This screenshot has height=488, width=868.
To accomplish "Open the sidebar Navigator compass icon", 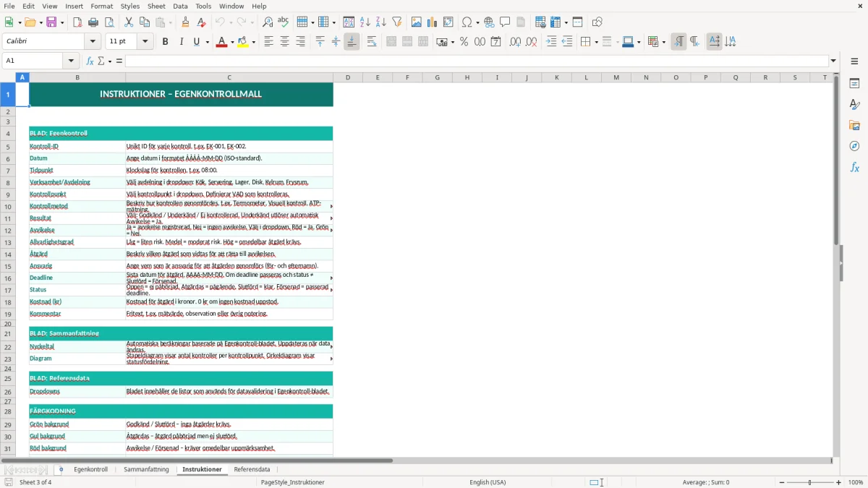I will [854, 147].
